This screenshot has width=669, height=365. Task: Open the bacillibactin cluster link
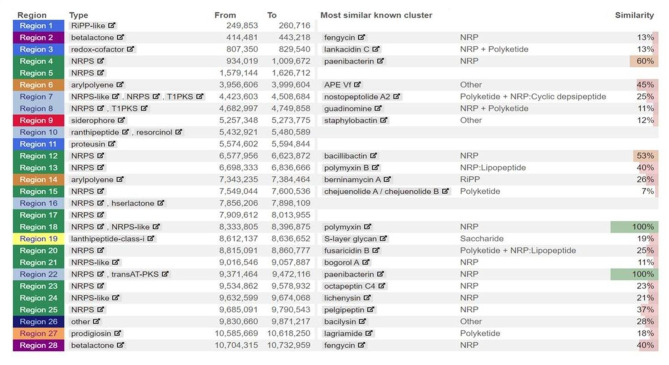point(345,155)
